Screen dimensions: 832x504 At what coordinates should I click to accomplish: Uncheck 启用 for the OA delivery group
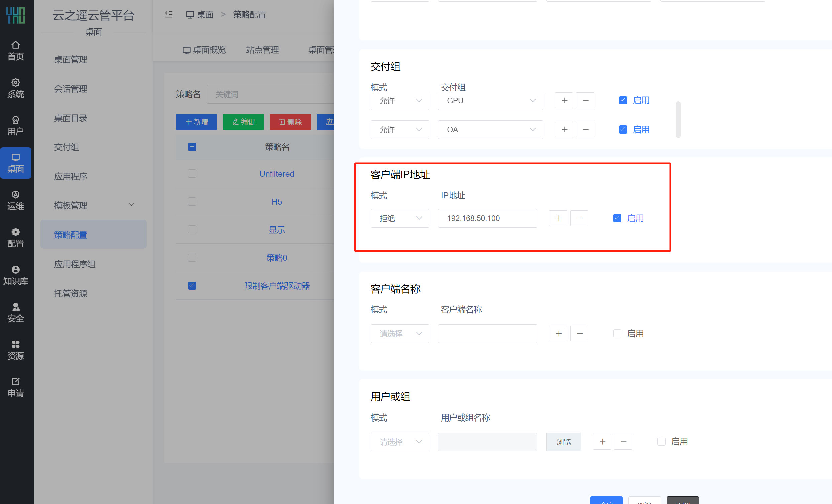point(623,130)
